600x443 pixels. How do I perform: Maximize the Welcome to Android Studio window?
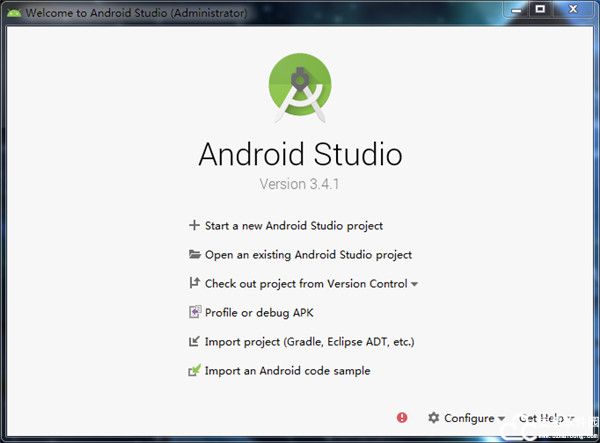540,10
